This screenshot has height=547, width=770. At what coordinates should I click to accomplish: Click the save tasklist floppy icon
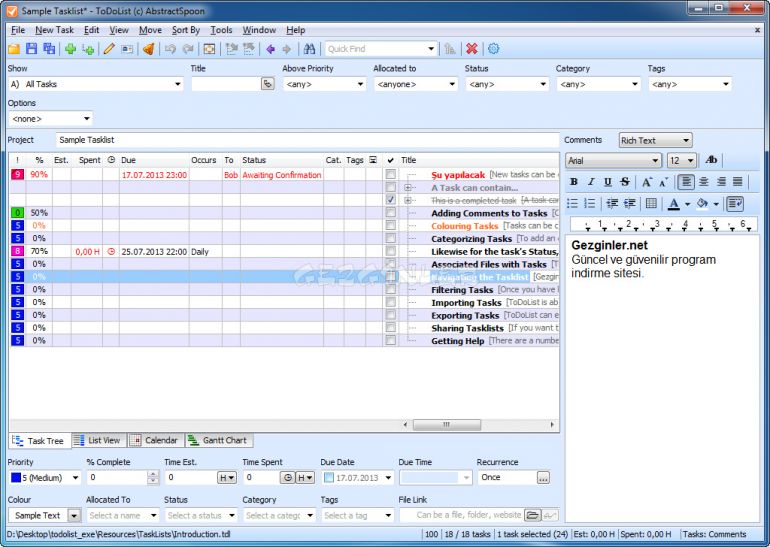(x=31, y=49)
